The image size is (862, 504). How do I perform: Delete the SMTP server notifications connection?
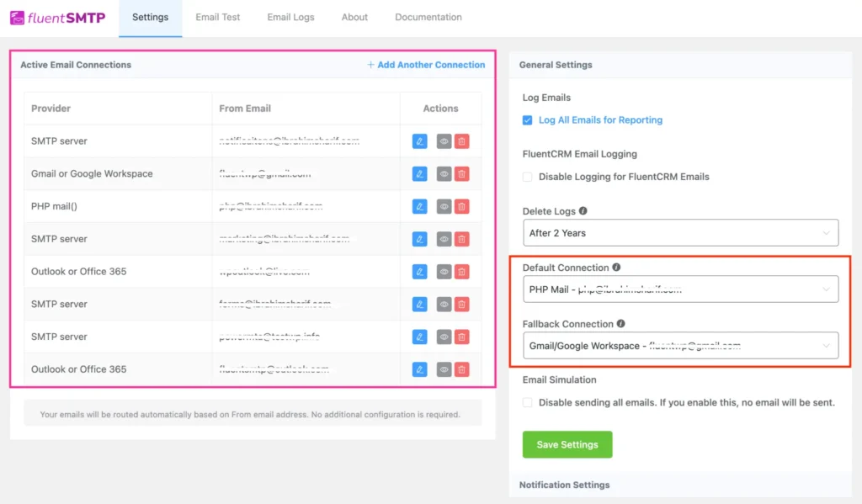click(x=462, y=141)
